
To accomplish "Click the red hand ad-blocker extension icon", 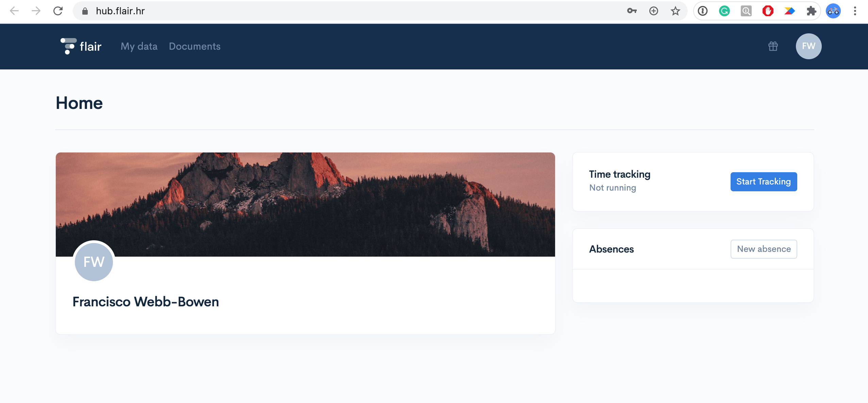I will (x=768, y=11).
